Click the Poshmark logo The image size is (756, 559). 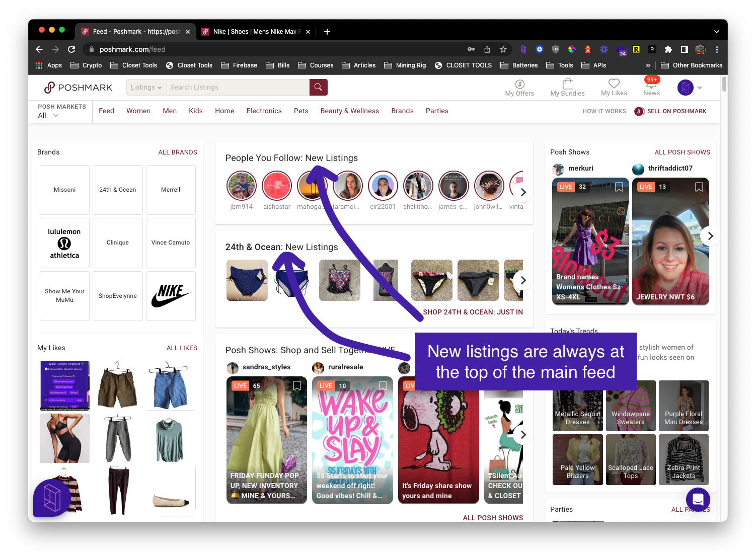(x=78, y=88)
